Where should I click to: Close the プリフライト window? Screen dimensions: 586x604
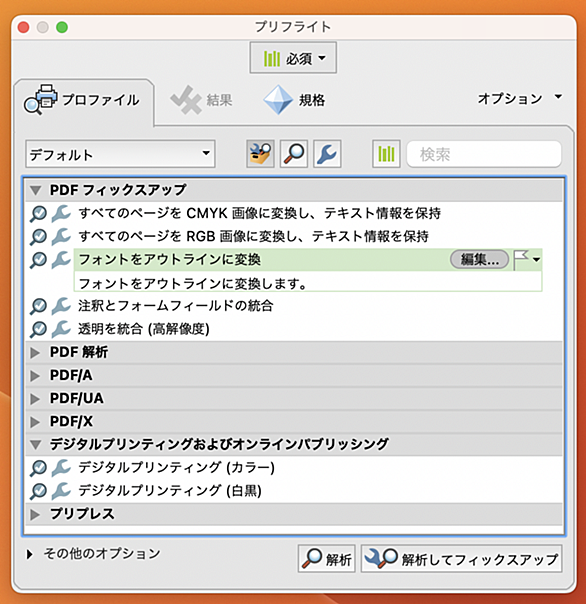(24, 27)
